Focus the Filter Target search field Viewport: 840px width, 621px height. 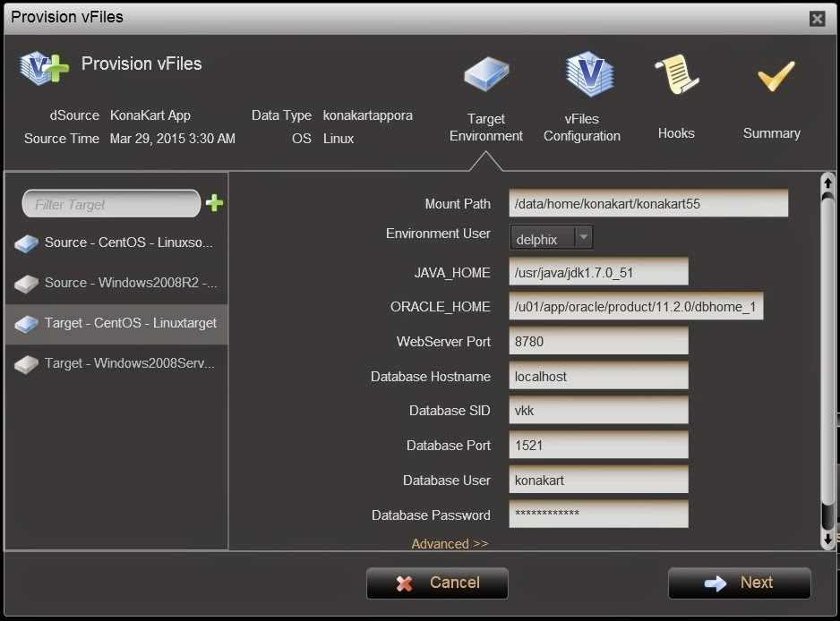(111, 203)
